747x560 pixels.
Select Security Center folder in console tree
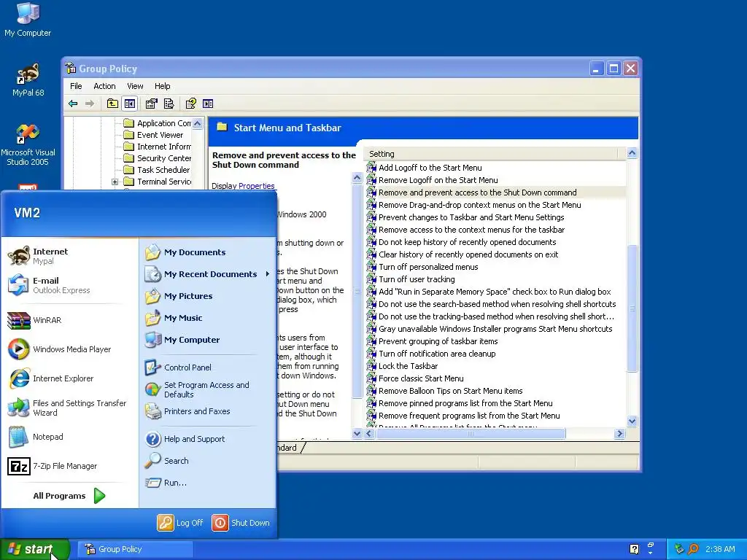(x=158, y=158)
